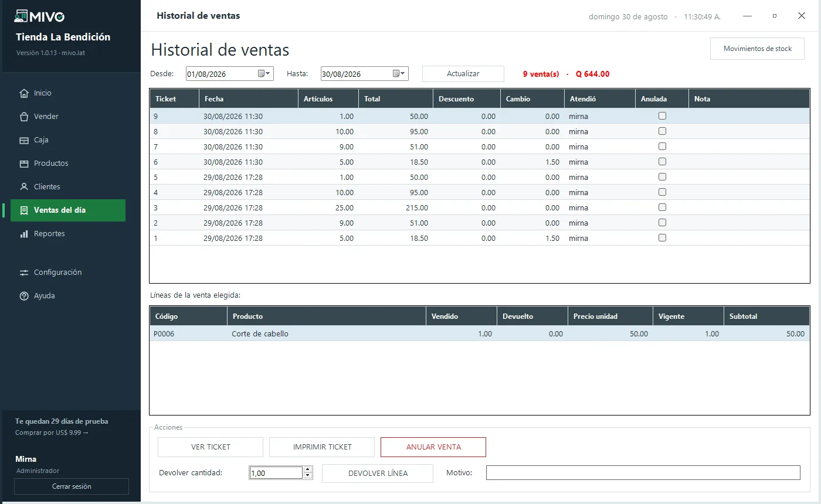821x504 pixels.
Task: Click the Clientes person icon
Action: coord(24,187)
